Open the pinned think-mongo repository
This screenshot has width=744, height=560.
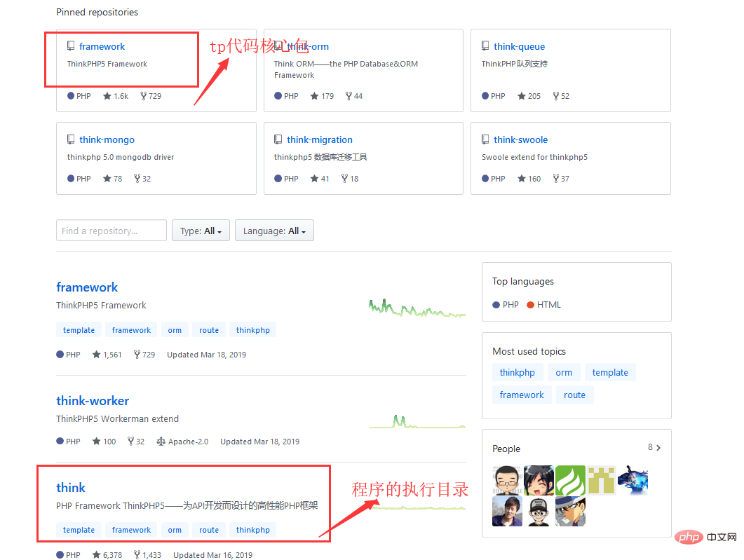coord(107,140)
